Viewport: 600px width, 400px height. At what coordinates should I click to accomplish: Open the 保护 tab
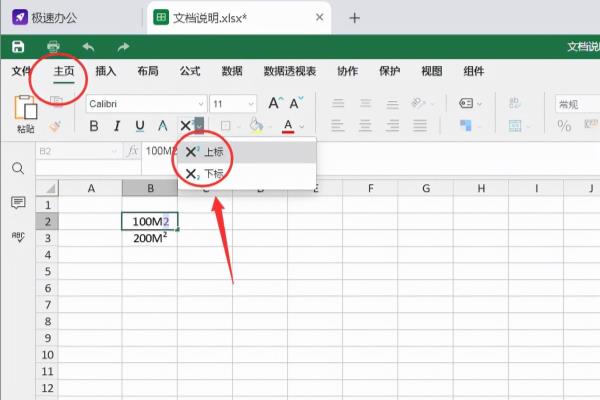click(x=390, y=71)
